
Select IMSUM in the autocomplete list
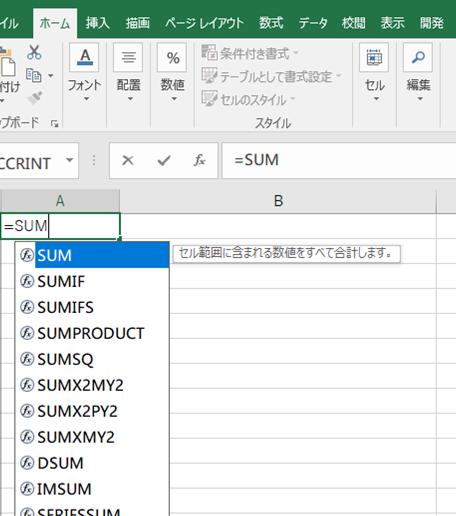click(x=92, y=489)
